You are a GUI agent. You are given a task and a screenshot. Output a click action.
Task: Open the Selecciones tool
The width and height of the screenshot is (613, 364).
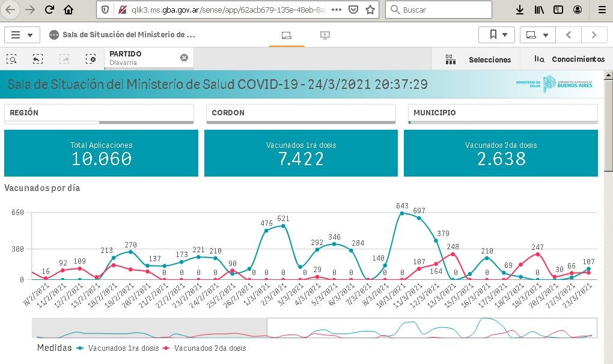(478, 59)
